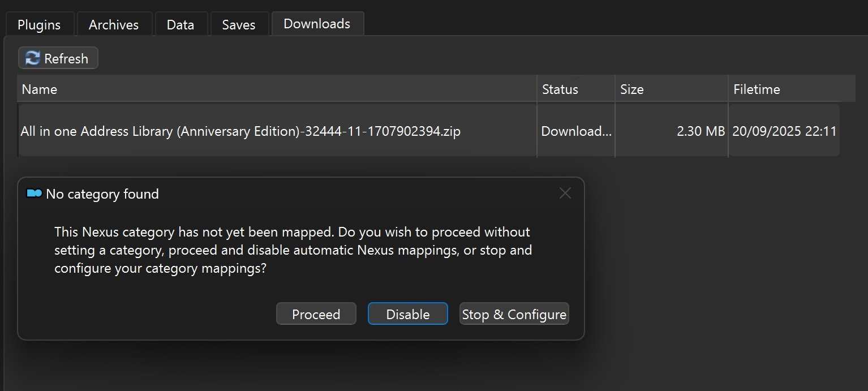
Task: Sort downloads by Name column header
Action: tap(40, 89)
